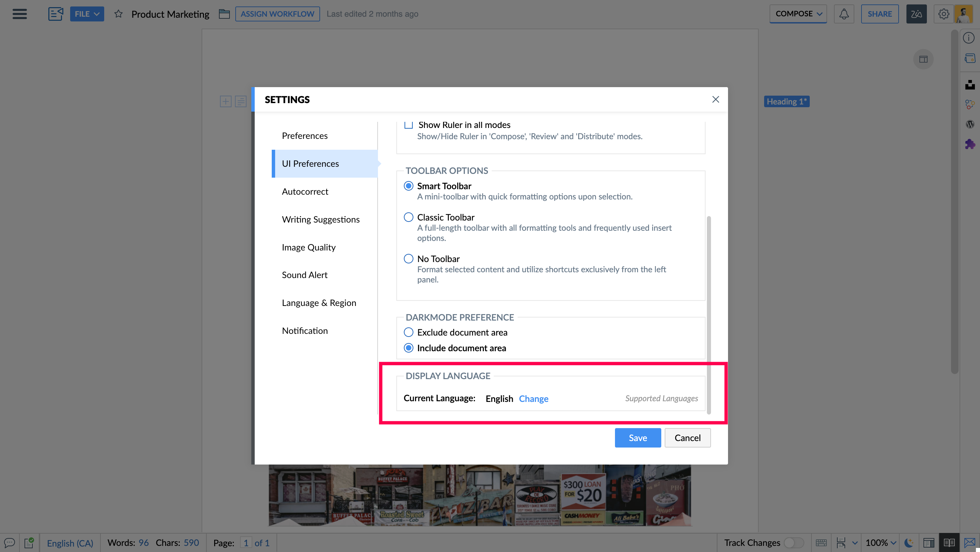Click the Heading 1* style tag
Viewport: 980px width, 552px height.
[x=786, y=101]
